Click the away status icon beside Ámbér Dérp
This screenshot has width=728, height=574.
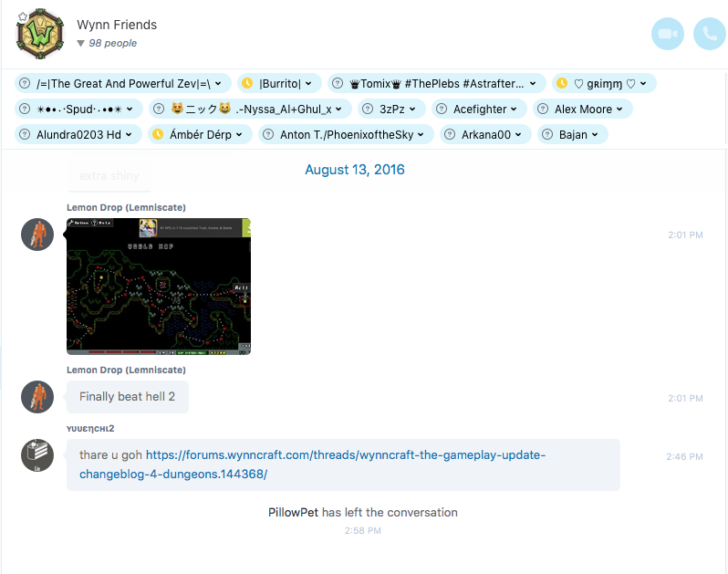click(x=158, y=134)
